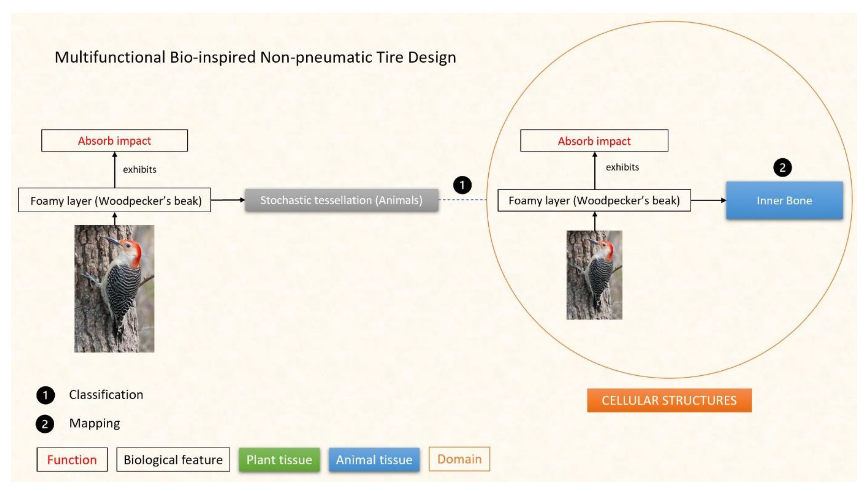Click the Mapping legend number 2 circle

click(x=45, y=424)
